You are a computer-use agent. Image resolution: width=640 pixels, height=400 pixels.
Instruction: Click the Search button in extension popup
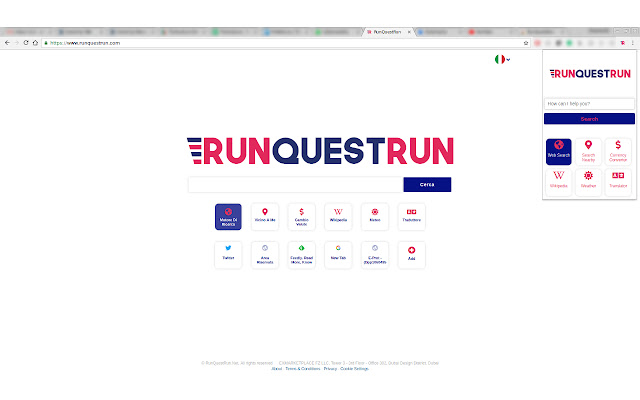pos(589,119)
